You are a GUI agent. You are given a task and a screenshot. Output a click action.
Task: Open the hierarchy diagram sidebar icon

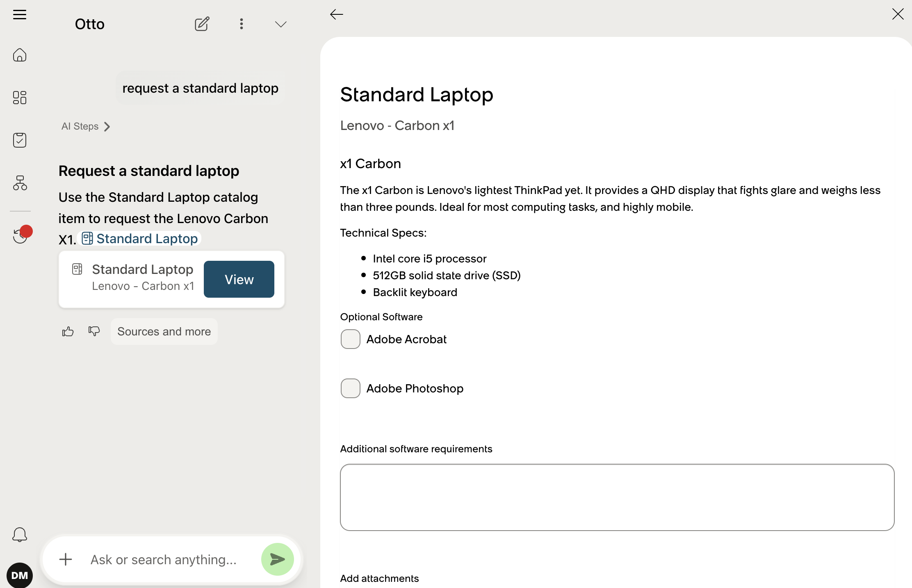click(x=20, y=183)
